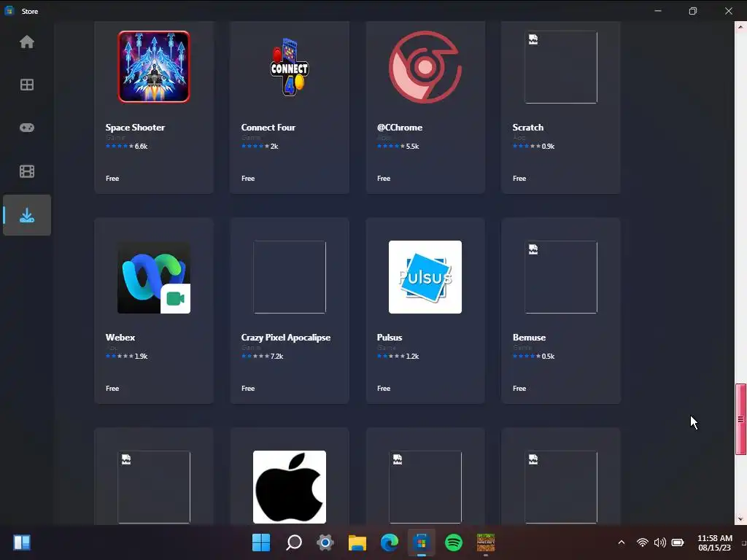The height and width of the screenshot is (560, 747).
Task: Click the @CChrome title
Action: point(400,128)
